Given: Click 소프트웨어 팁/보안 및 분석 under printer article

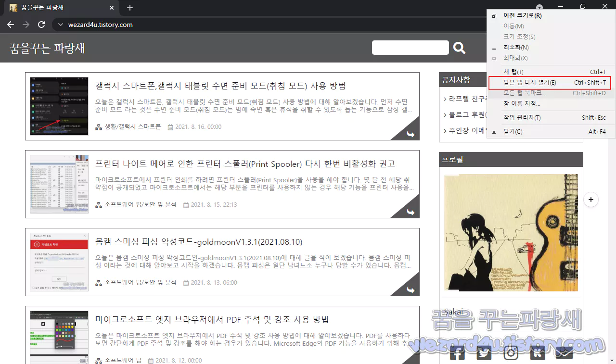Looking at the screenshot, I should (141, 205).
